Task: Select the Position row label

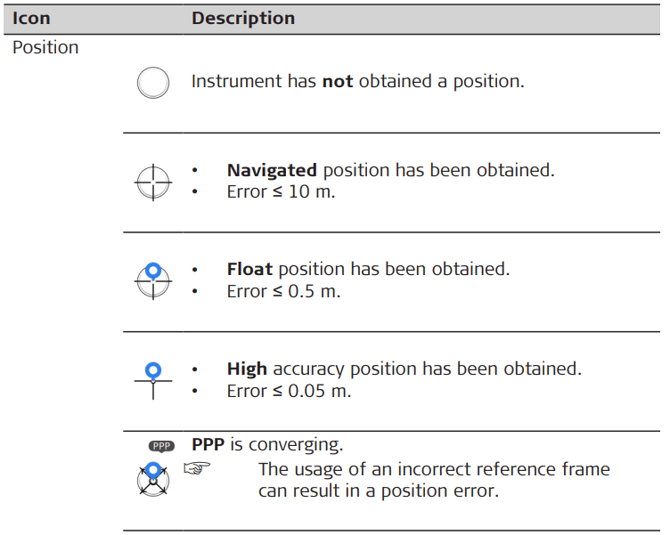Action: [46, 48]
